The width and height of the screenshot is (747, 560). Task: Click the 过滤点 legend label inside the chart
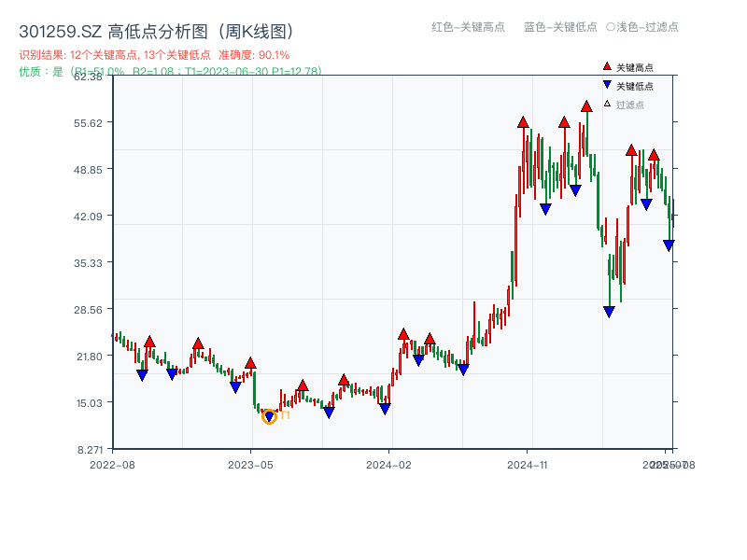coord(629,105)
